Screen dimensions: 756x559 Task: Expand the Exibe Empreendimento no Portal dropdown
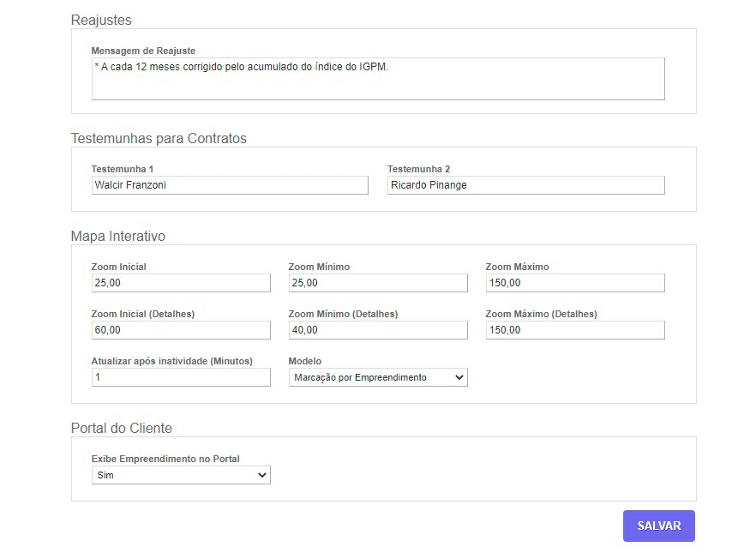coord(181,475)
